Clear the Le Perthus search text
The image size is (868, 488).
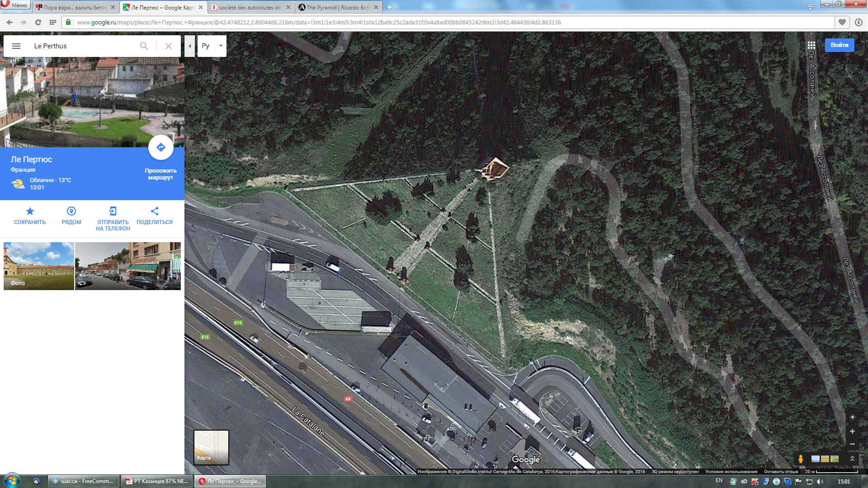point(169,46)
